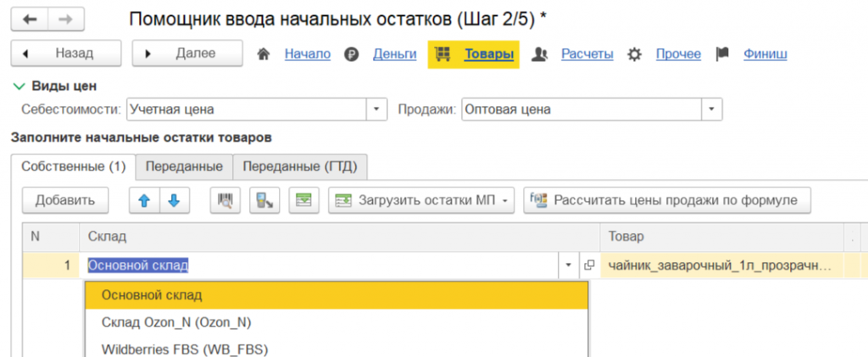Screen dimensions: 868x357
Task: Click the open-form icon in Склад cell
Action: (589, 265)
